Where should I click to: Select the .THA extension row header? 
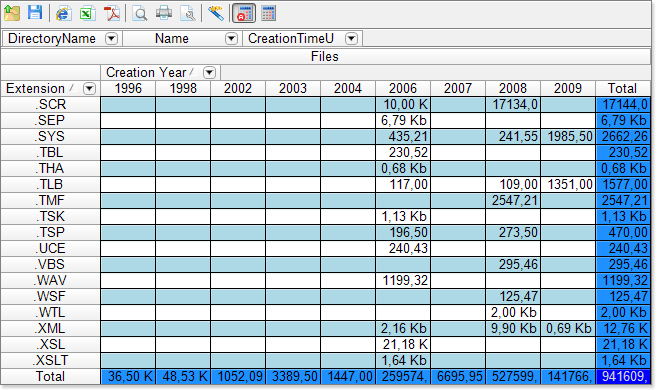(x=50, y=168)
